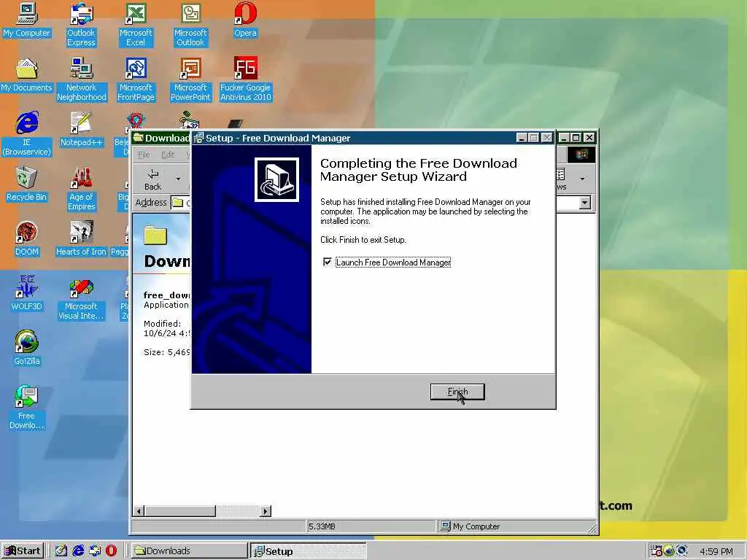The image size is (747, 560).
Task: Click Back button in Downloads window
Action: pos(153,179)
